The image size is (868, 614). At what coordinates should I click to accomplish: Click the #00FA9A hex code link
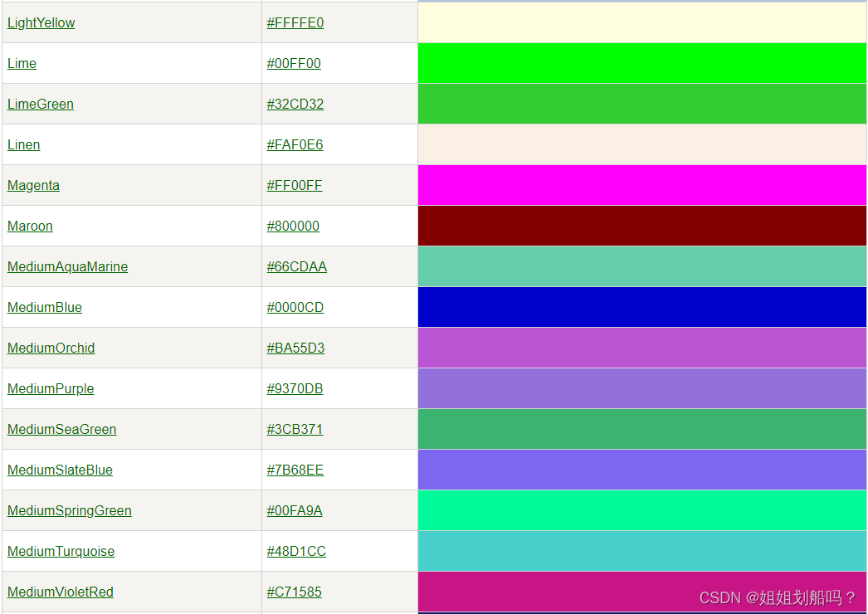coord(295,511)
